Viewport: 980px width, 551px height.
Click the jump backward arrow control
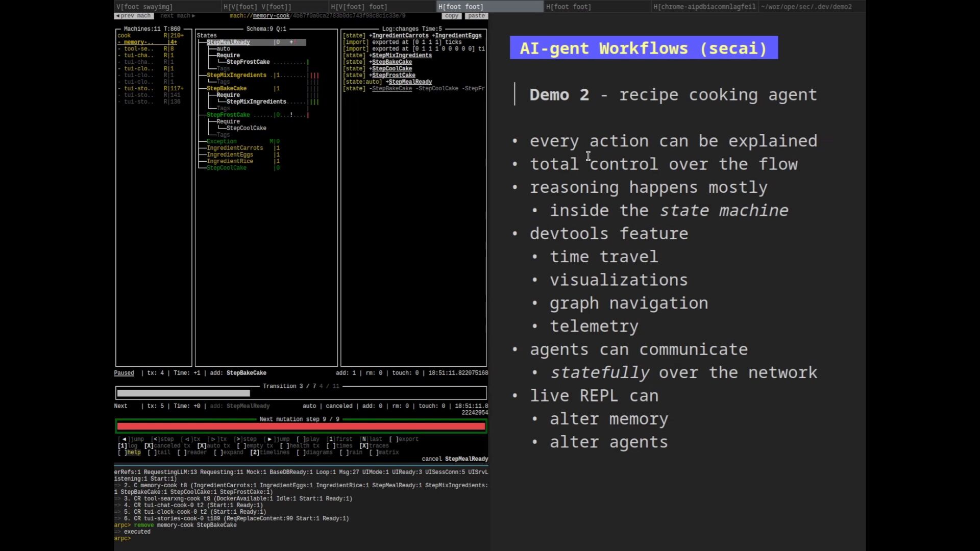(x=131, y=439)
